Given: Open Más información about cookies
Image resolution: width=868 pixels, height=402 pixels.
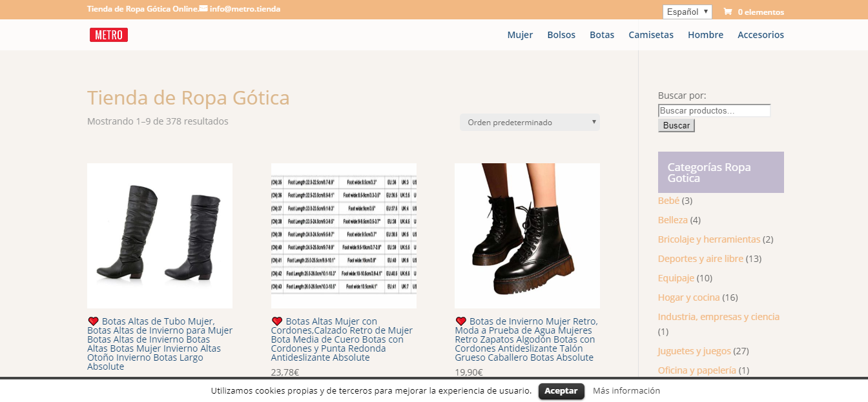Looking at the screenshot, I should [x=626, y=390].
